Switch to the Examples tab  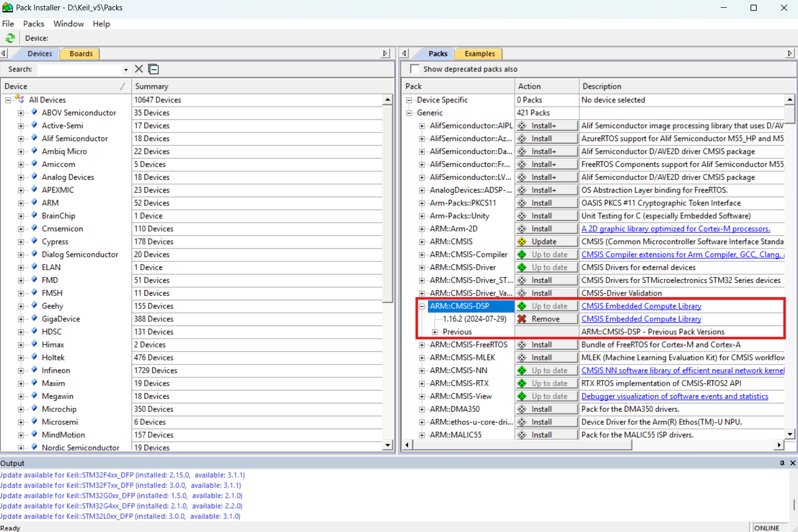click(x=479, y=54)
